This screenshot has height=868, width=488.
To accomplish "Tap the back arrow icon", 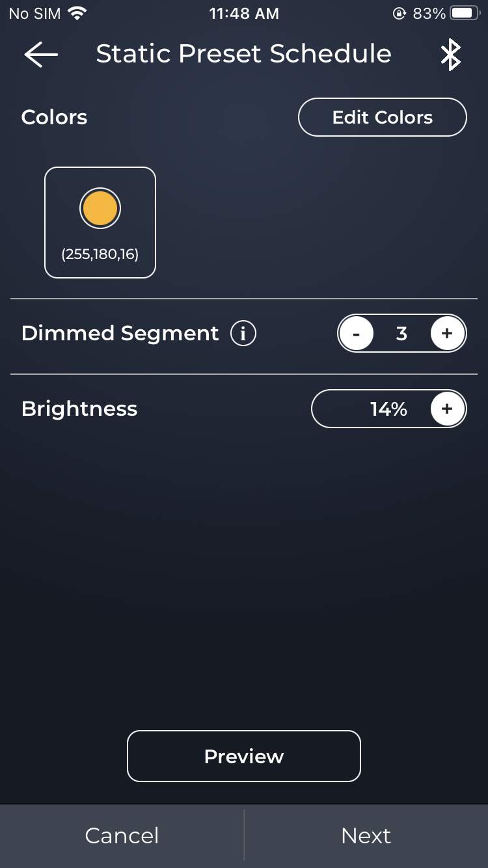I will pyautogui.click(x=41, y=55).
